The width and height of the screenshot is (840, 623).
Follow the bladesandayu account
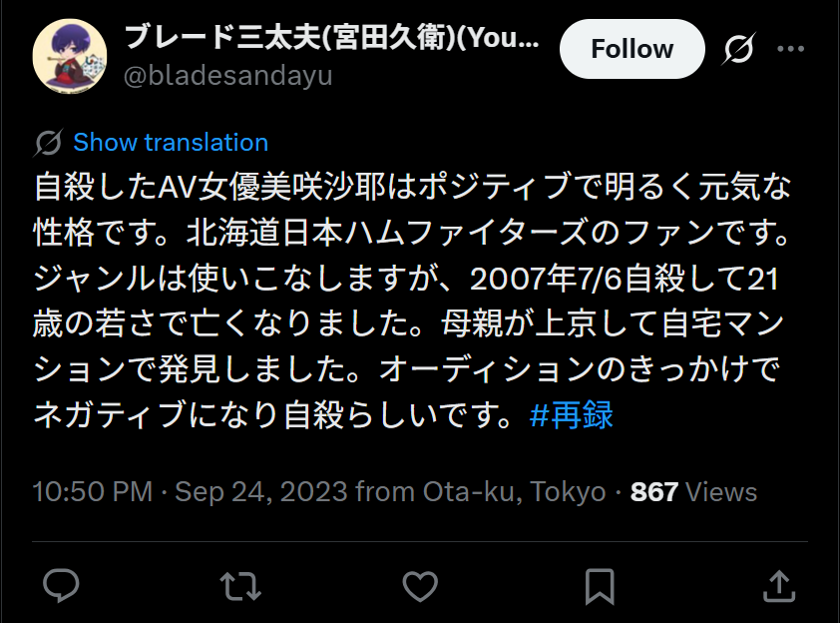click(631, 49)
